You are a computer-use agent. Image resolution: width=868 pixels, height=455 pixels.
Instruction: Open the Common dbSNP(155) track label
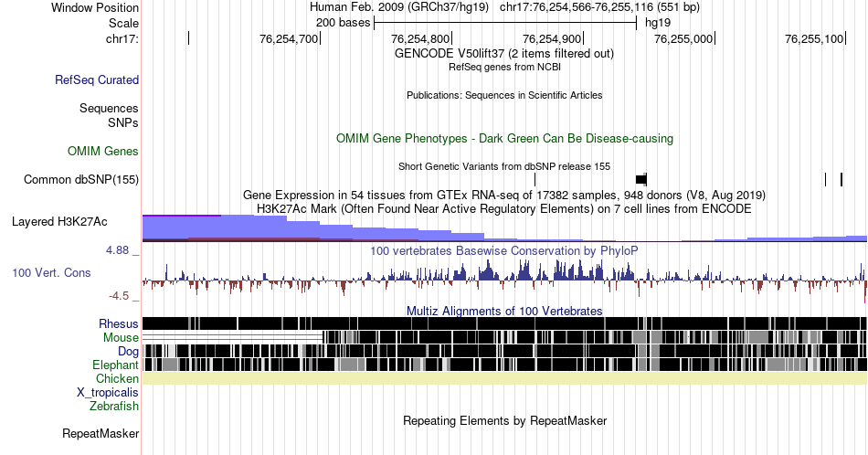click(80, 179)
